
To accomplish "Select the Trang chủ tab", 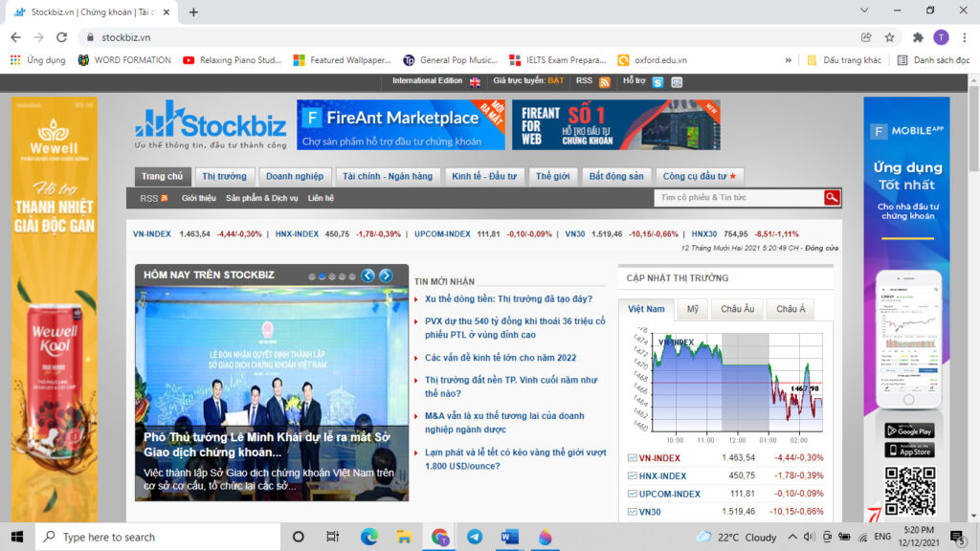I will point(162,176).
